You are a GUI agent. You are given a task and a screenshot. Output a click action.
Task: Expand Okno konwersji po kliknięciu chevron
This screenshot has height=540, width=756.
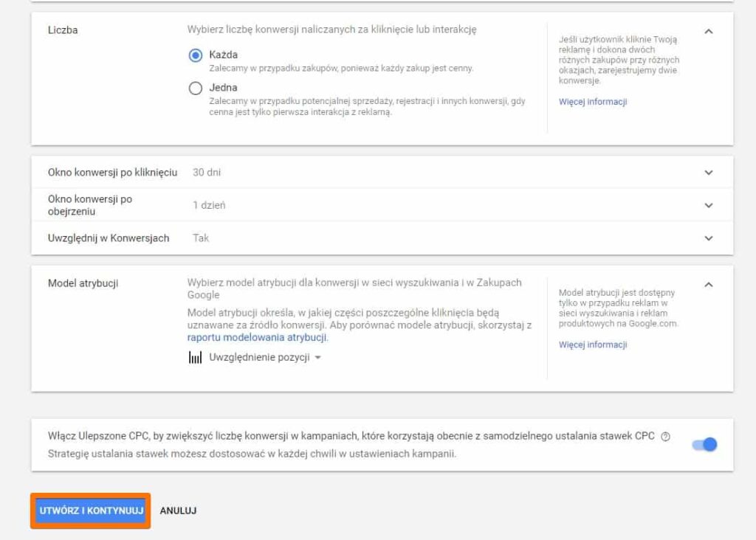click(709, 173)
